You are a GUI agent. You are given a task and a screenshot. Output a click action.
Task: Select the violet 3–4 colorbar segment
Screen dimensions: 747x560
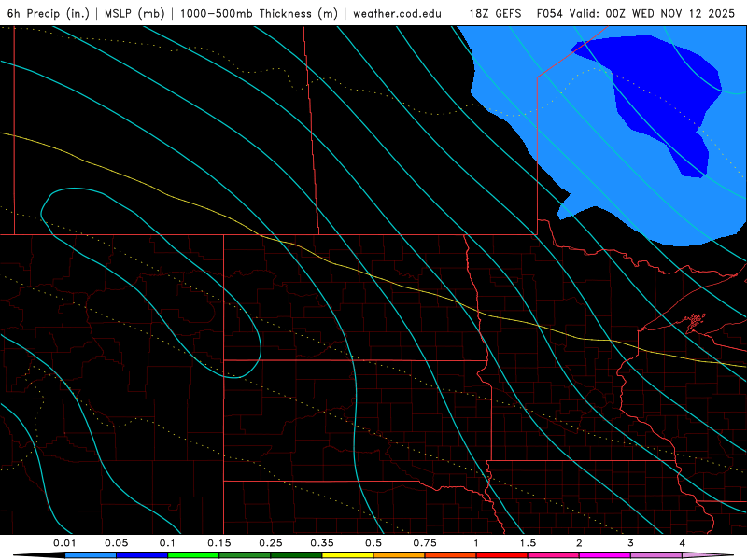tap(656, 555)
